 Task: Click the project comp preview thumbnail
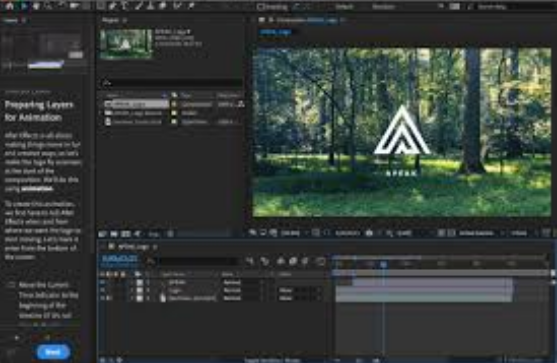[126, 43]
